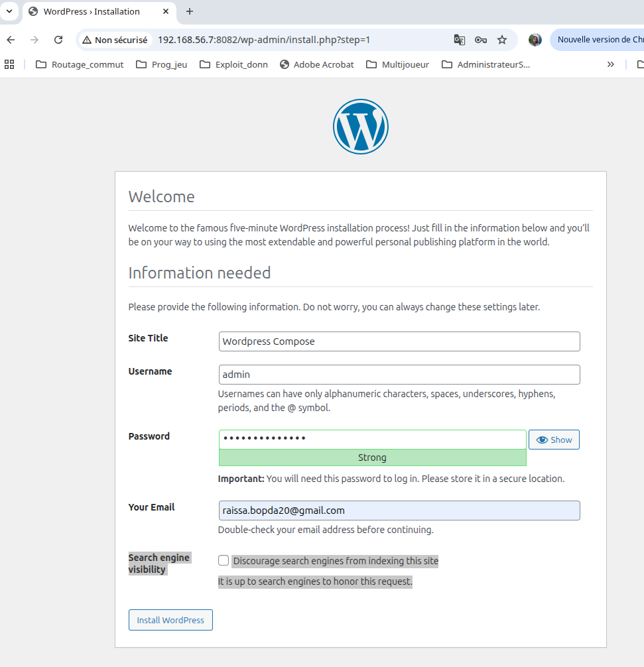Open the tab search chevron
The height and width of the screenshot is (667, 644).
pyautogui.click(x=9, y=11)
